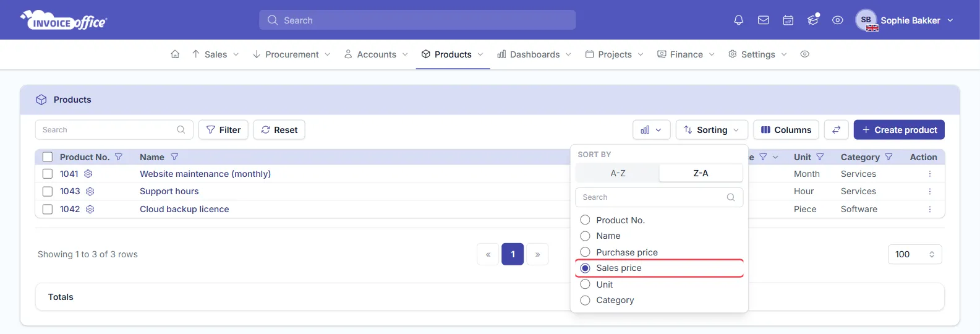Screen dimensions: 980x334
Task: Check the box for product 1043
Action: 48,192
